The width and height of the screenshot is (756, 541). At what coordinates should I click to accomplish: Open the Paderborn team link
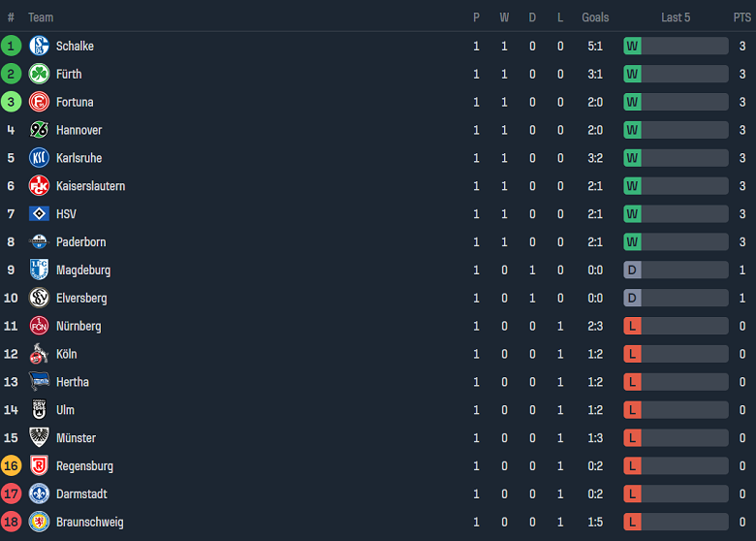click(81, 242)
